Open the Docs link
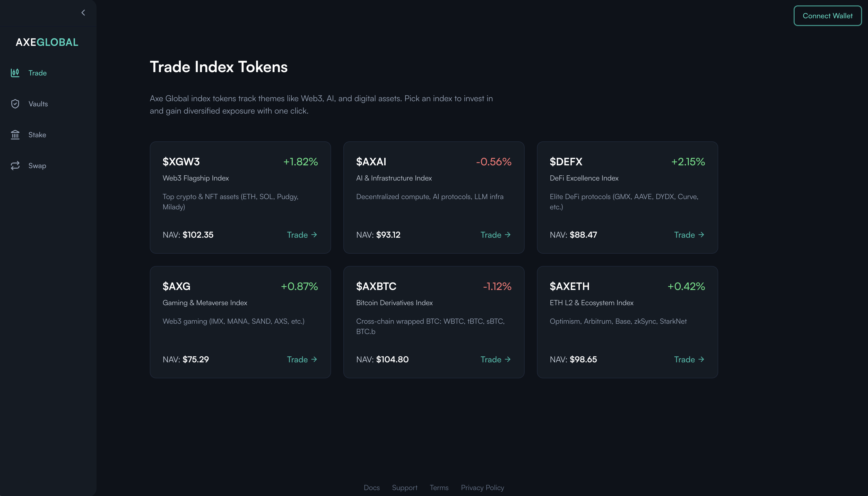 tap(371, 488)
